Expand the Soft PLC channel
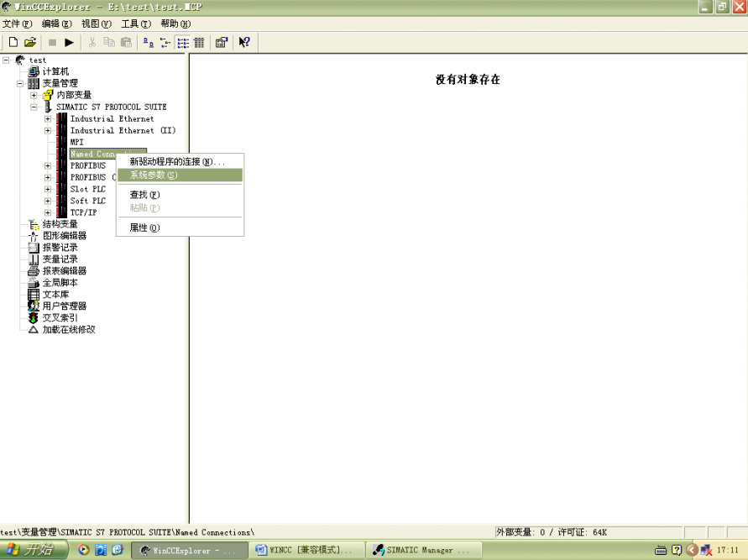This screenshot has height=560, width=748. pos(48,201)
